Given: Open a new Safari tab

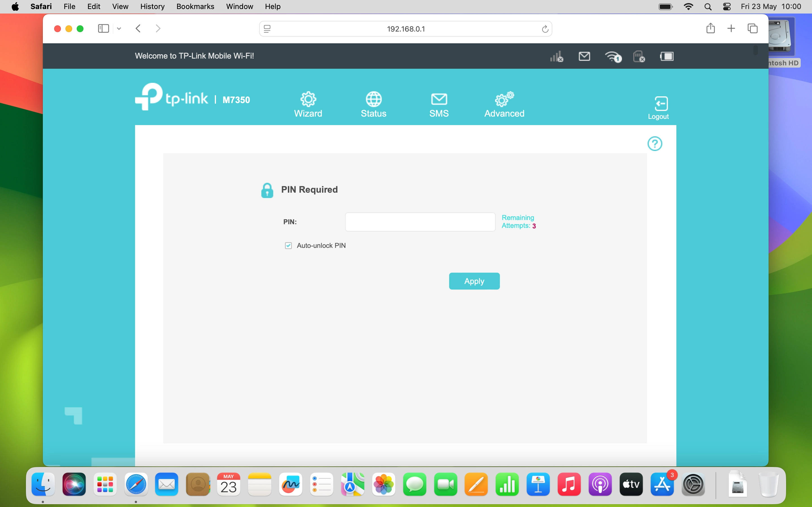Looking at the screenshot, I should [x=731, y=28].
